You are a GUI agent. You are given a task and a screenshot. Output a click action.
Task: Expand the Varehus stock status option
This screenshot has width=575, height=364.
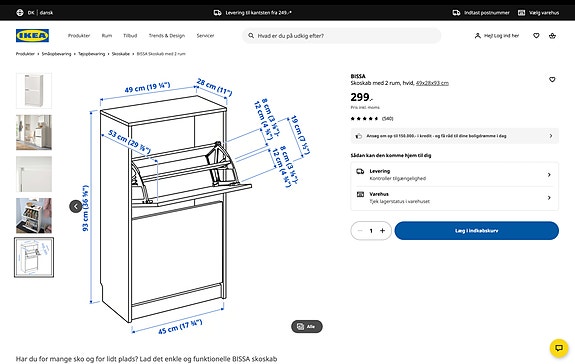[x=454, y=198]
